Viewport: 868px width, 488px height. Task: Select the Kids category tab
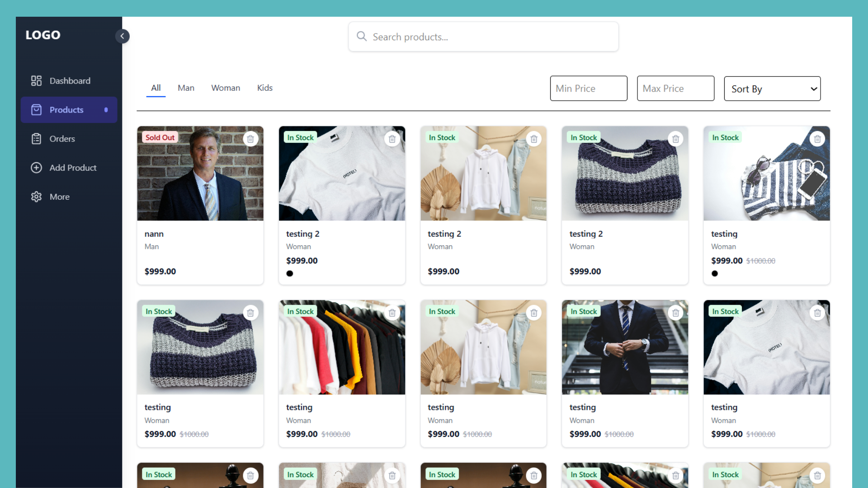coord(265,88)
